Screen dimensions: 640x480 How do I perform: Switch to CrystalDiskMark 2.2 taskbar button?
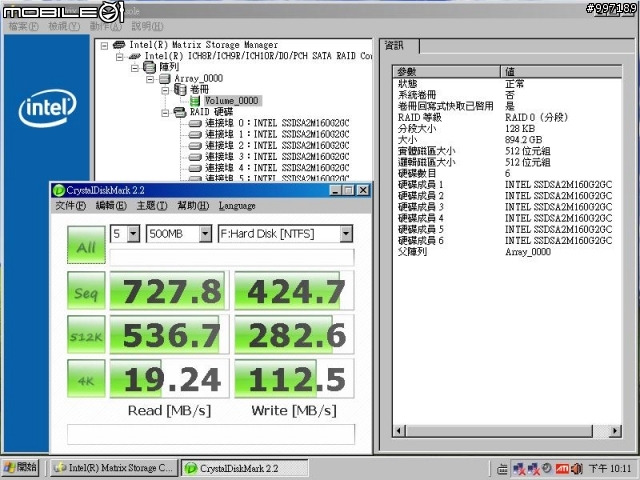(x=245, y=468)
